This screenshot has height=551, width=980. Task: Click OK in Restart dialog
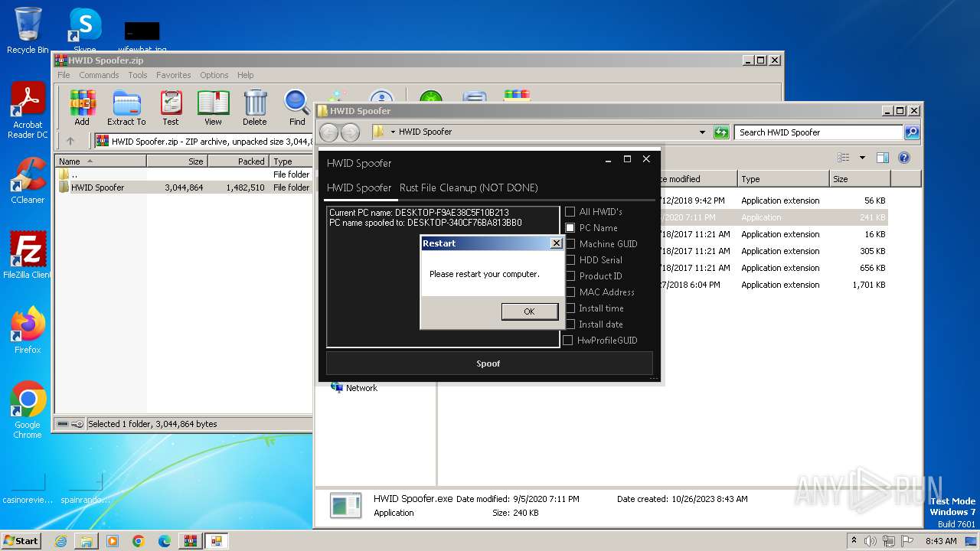click(529, 311)
